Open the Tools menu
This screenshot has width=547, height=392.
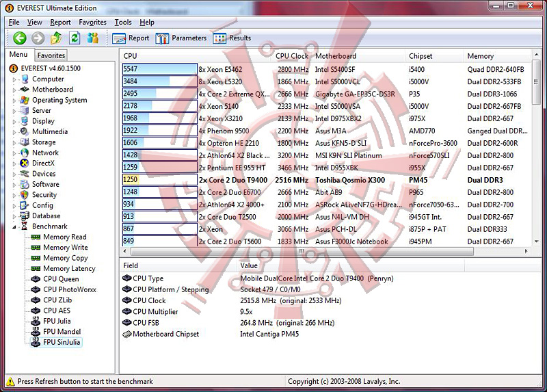[123, 23]
